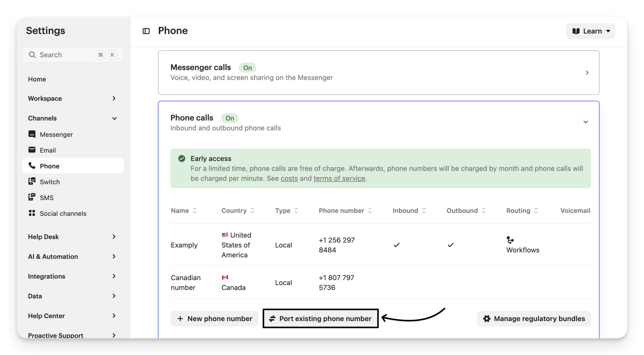Screen dimensions: 644x355
Task: Click the gear icon on Manage regulatory bundles
Action: (487, 318)
